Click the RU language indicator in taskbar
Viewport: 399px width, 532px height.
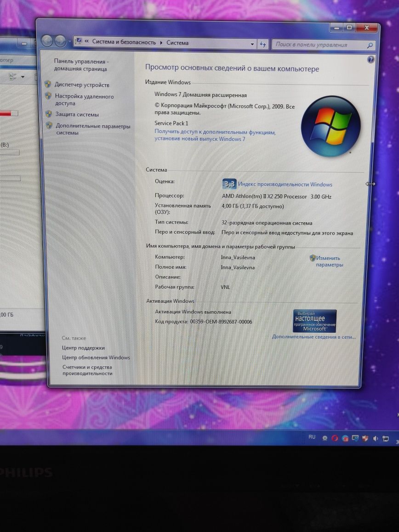(312, 437)
